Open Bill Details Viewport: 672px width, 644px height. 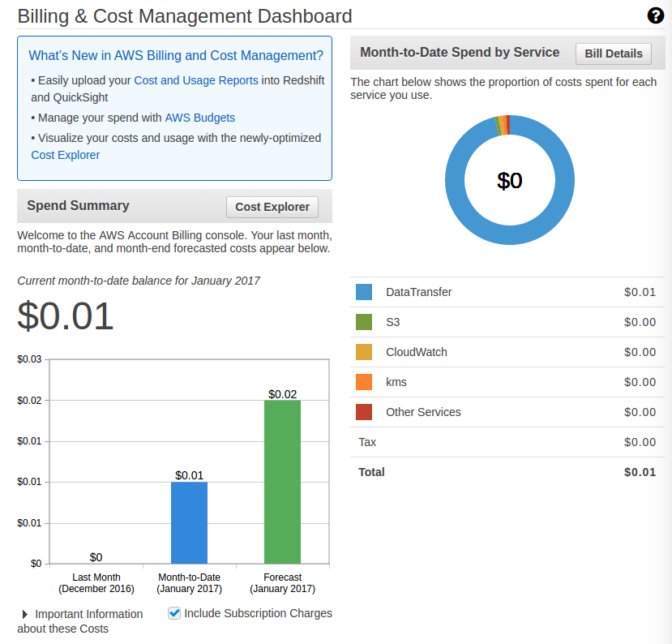(614, 54)
